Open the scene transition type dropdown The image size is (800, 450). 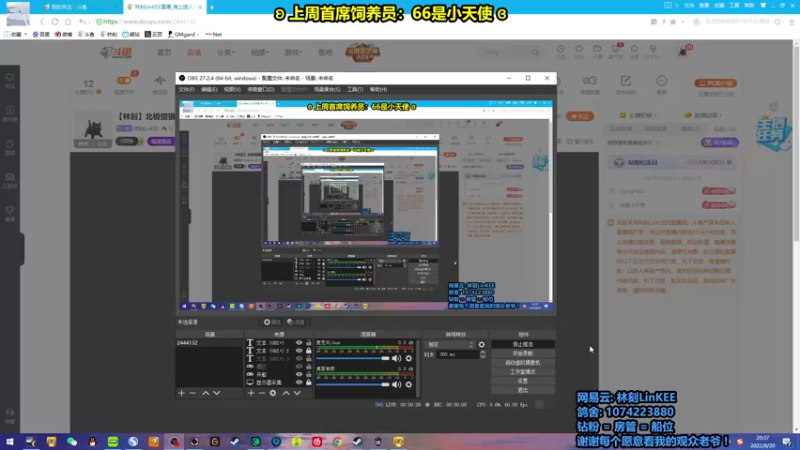(451, 345)
